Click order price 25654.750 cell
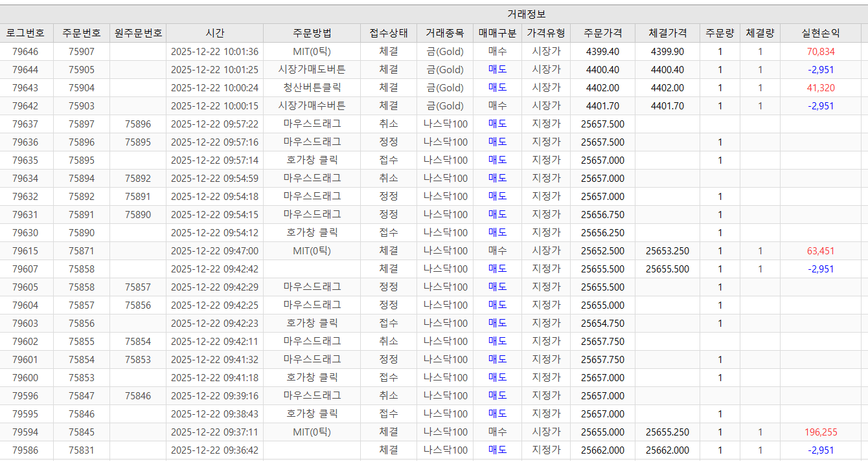The image size is (868, 464). click(602, 324)
